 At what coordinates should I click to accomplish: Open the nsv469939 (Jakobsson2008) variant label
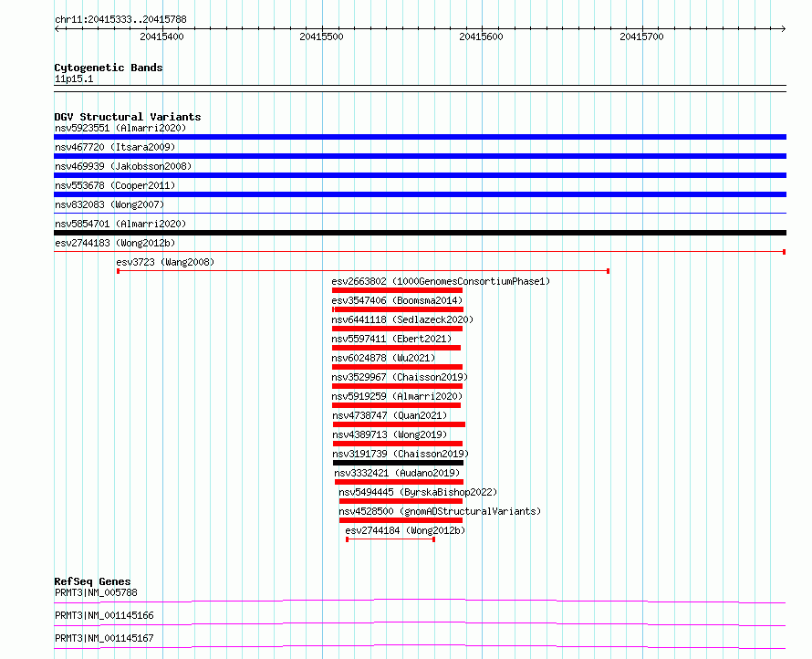click(x=123, y=166)
